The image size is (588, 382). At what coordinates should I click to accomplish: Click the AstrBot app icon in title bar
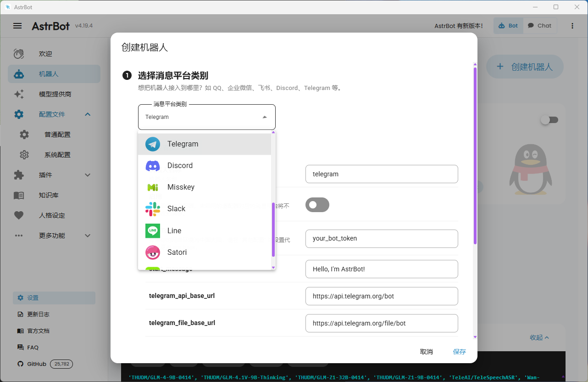[8, 7]
